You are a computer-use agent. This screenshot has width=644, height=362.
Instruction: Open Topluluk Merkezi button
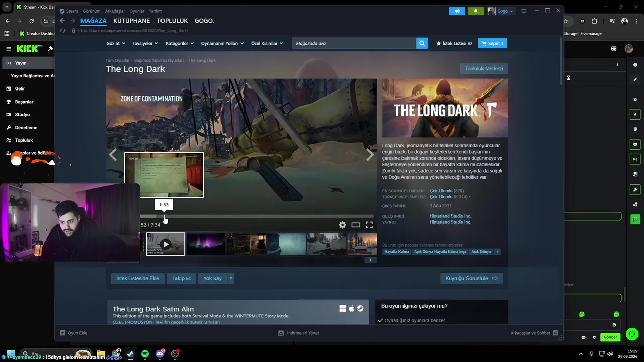click(484, 68)
